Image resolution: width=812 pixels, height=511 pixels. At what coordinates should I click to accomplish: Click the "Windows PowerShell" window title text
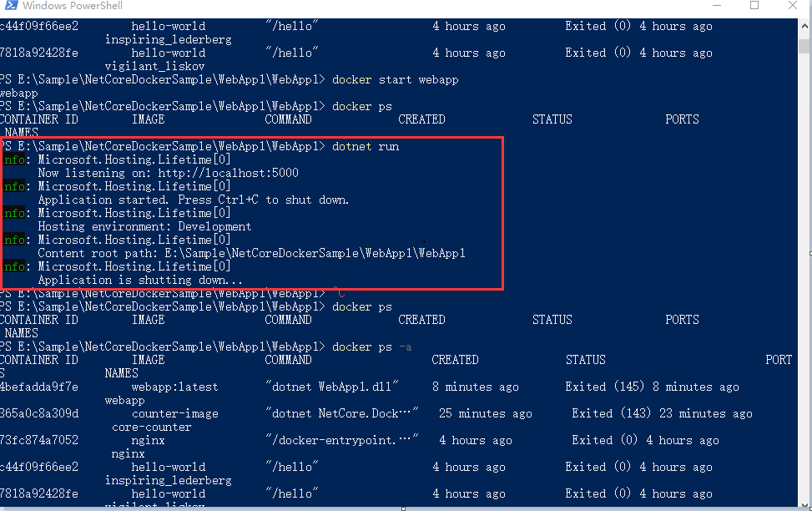click(72, 6)
